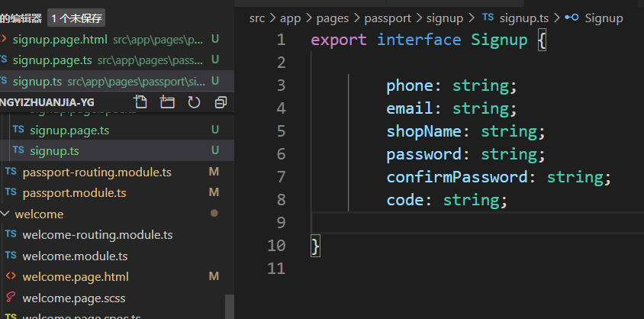
Task: Click the 'Signup' interface name in code
Action: pos(500,40)
